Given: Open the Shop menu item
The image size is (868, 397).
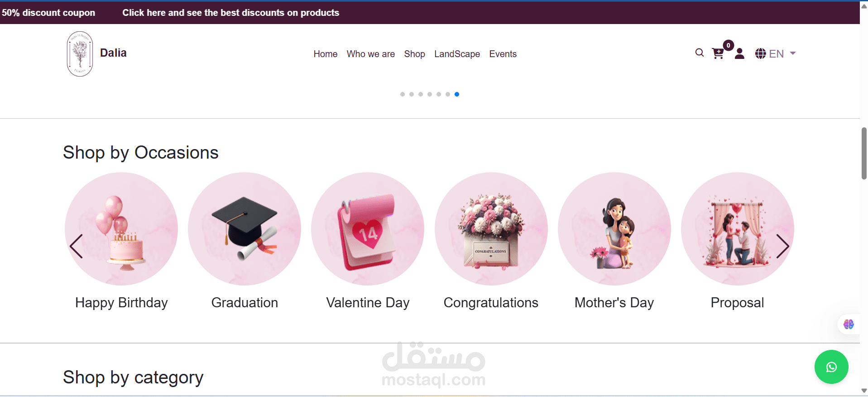Looking at the screenshot, I should 414,54.
